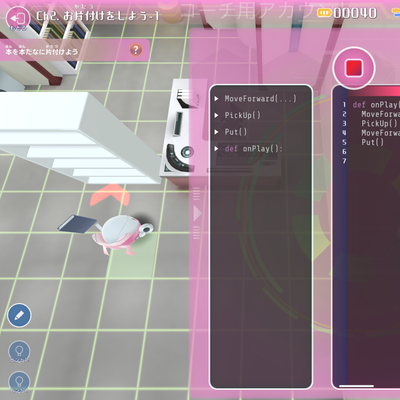The width and height of the screenshot is (400, 400).
Task: Click the battery coin counter icon
Action: 324,13
